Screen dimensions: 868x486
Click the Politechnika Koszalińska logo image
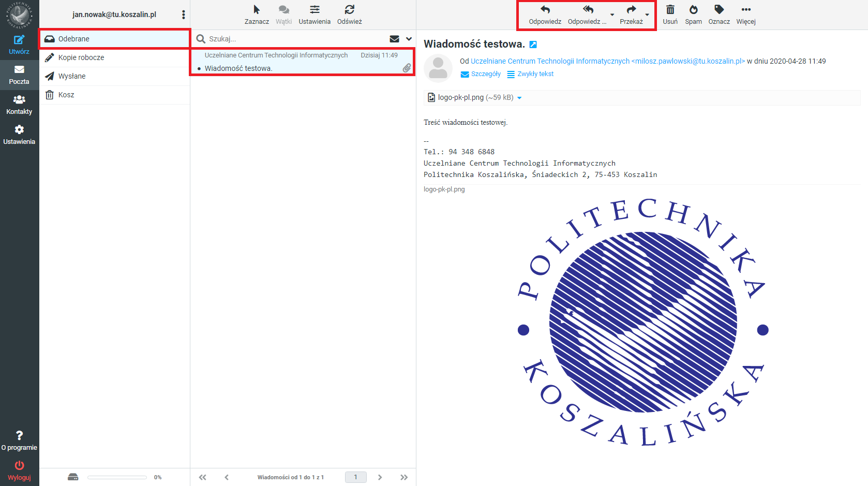click(643, 322)
